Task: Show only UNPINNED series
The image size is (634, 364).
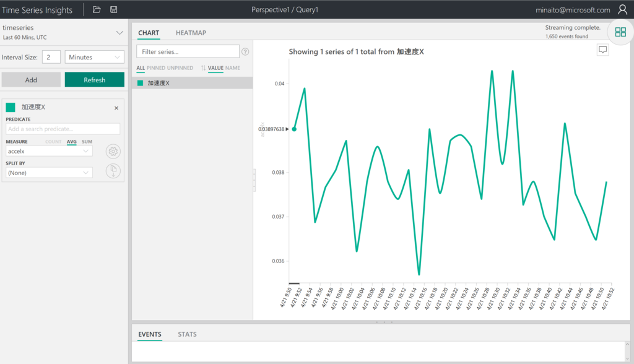Action: [x=180, y=68]
